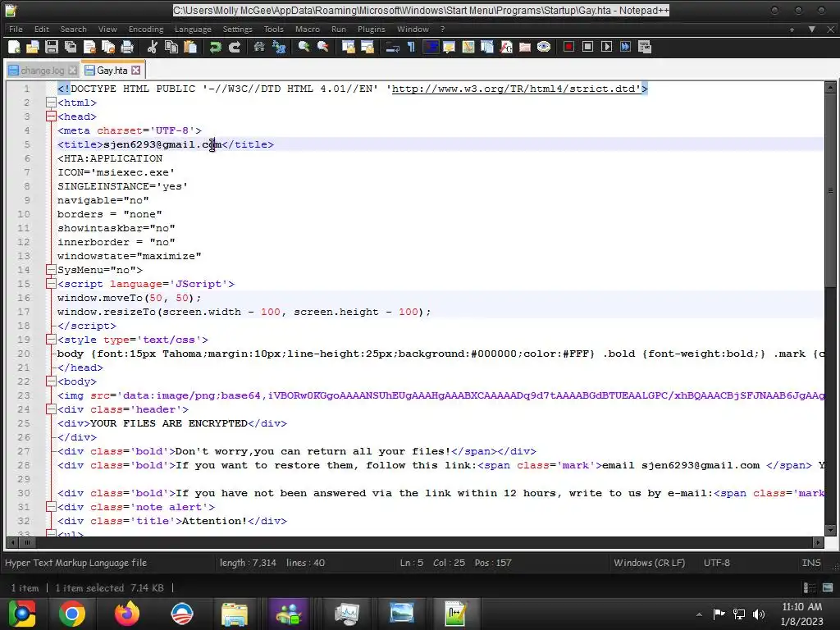This screenshot has height=630, width=840.
Task: Open the Language menu
Action: point(193,29)
